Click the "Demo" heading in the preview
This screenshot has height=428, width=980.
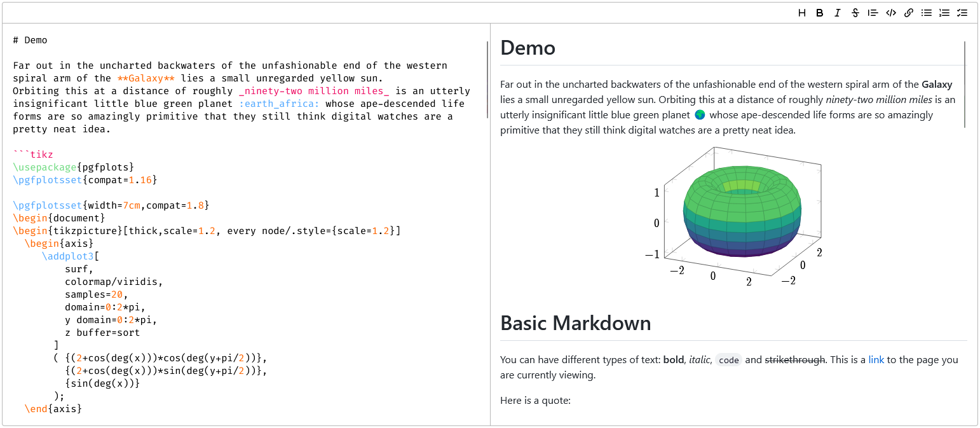coord(527,48)
